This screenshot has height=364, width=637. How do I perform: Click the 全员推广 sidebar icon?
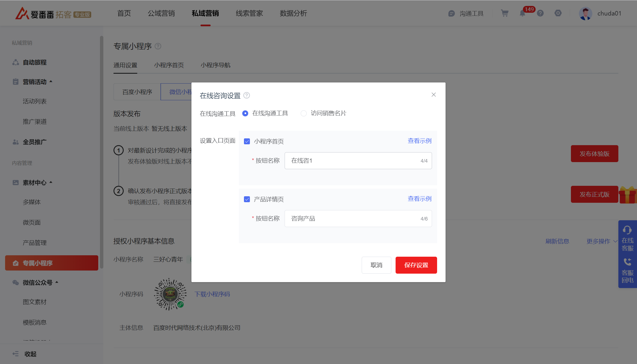[x=16, y=142]
